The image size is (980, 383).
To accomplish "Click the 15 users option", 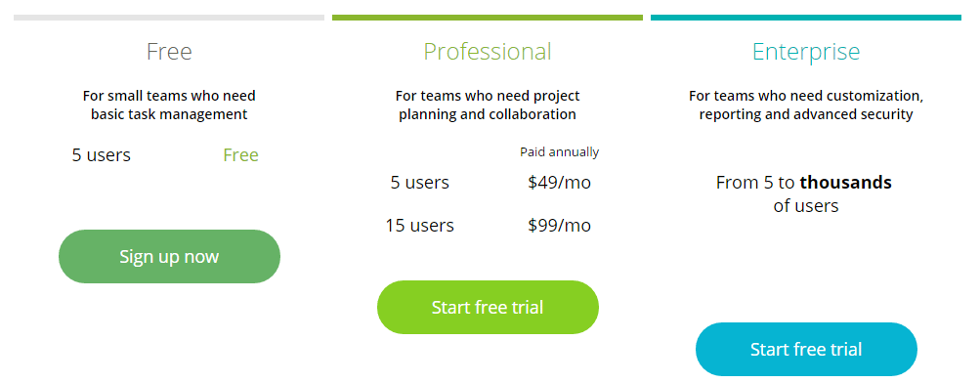I will (420, 225).
